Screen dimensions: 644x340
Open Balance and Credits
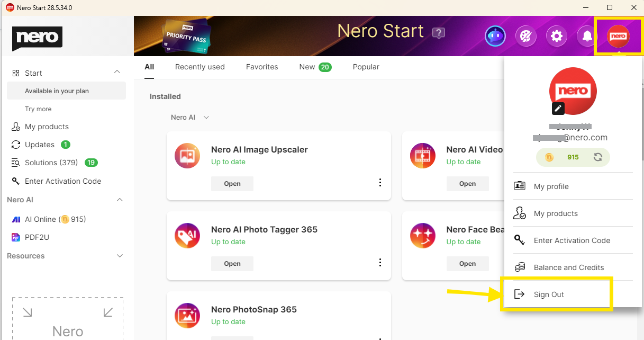[x=573, y=267]
